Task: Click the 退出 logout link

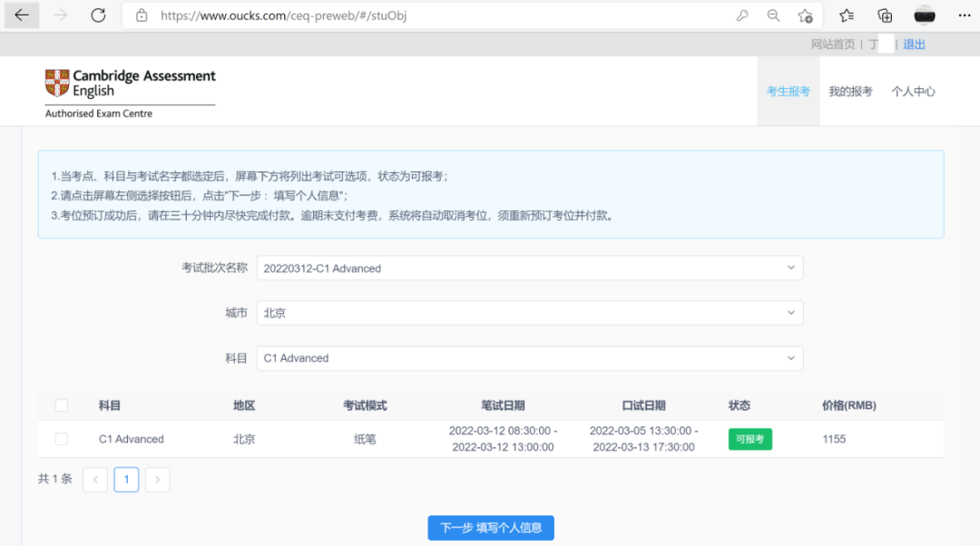Action: pyautogui.click(x=914, y=44)
